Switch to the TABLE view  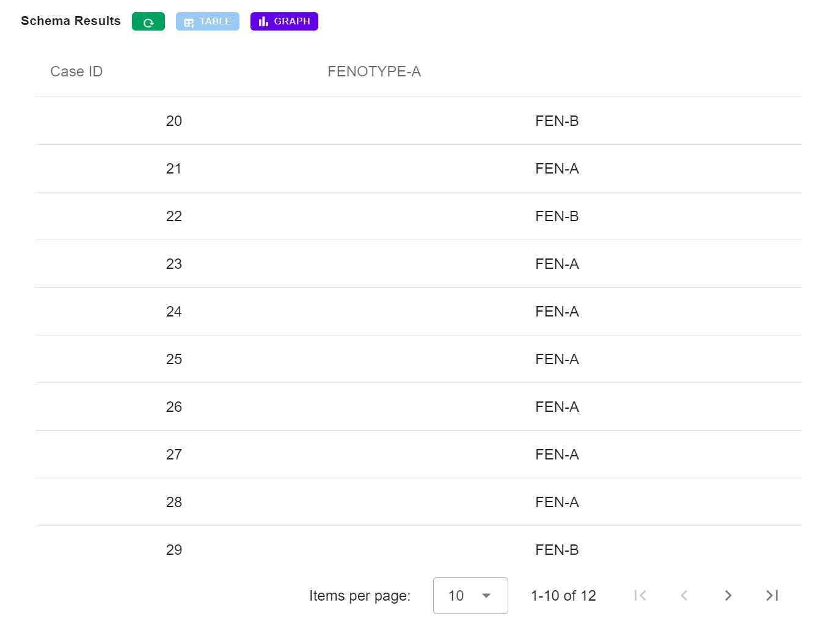[207, 21]
